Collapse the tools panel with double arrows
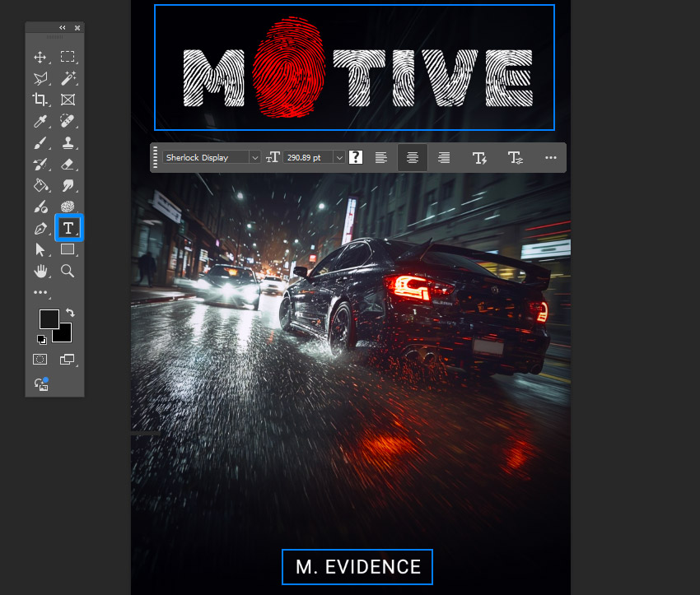The width and height of the screenshot is (700, 595). 63,28
